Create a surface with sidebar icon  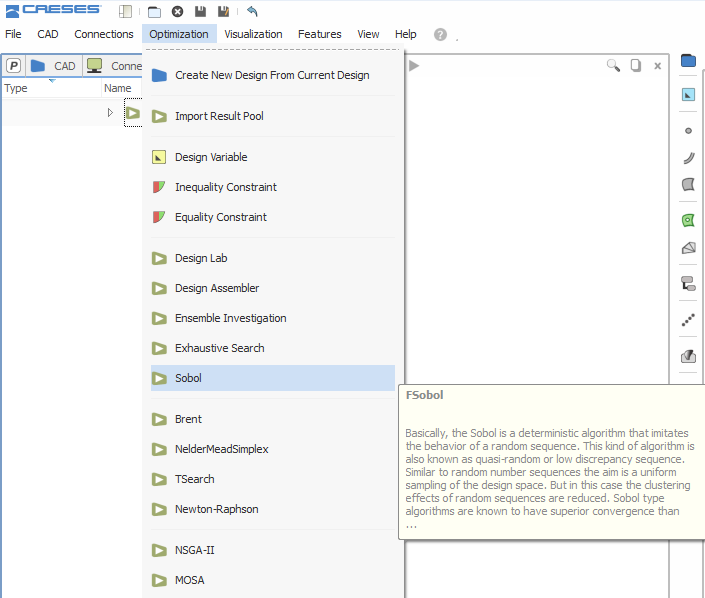click(688, 184)
